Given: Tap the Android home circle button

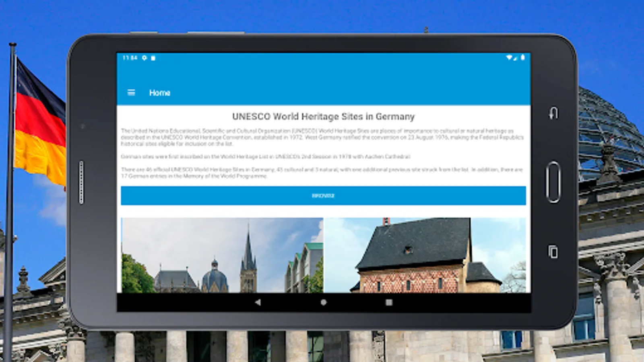Looking at the screenshot, I should click(324, 302).
